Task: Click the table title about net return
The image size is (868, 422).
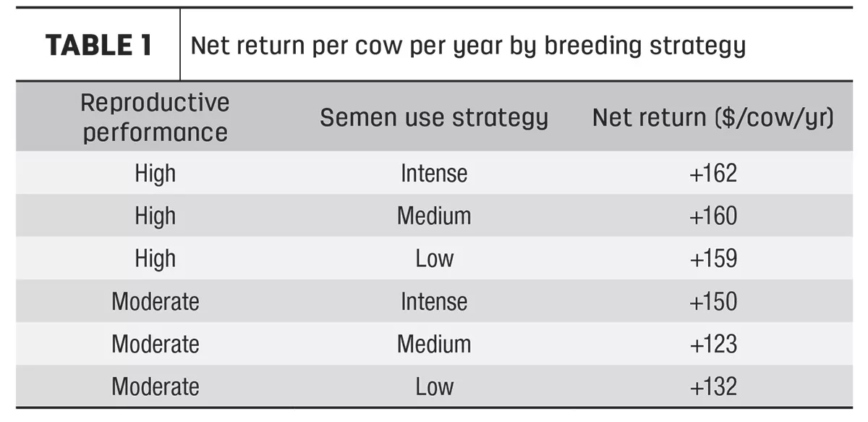Action: (x=468, y=46)
